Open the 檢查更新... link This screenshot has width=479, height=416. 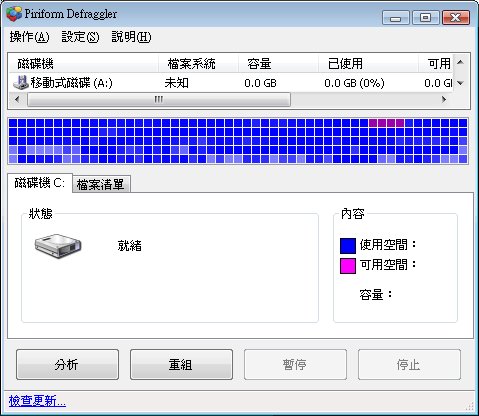(37, 401)
